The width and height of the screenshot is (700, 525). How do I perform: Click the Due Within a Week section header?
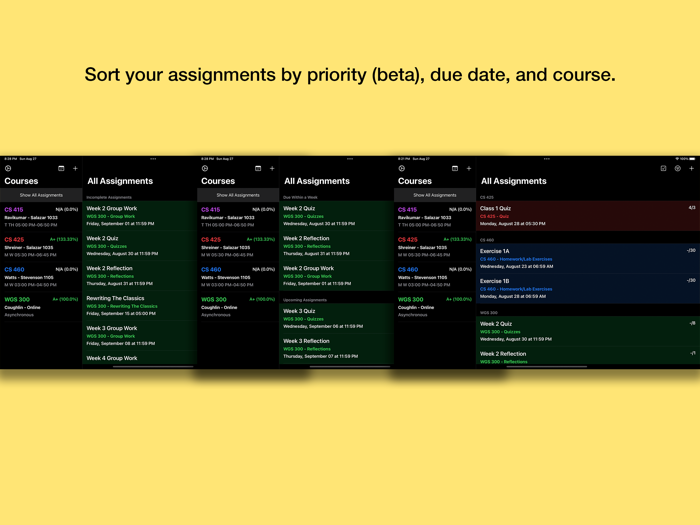tap(300, 197)
